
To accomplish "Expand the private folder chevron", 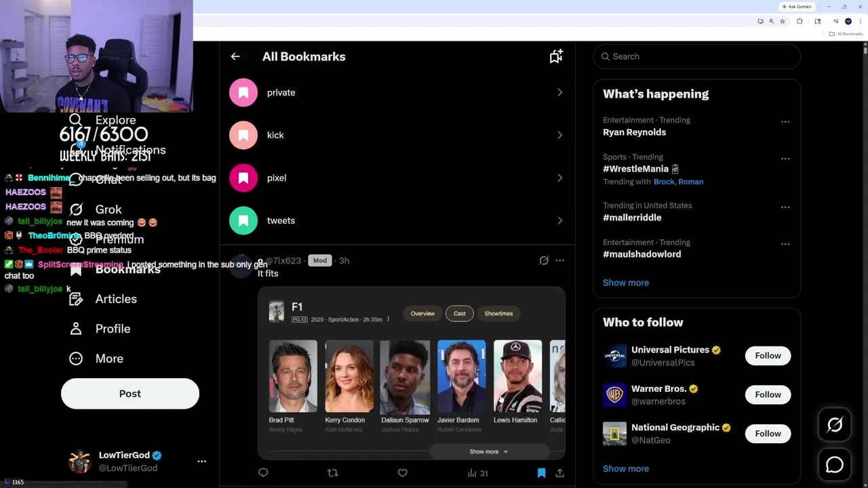I will (x=560, y=93).
